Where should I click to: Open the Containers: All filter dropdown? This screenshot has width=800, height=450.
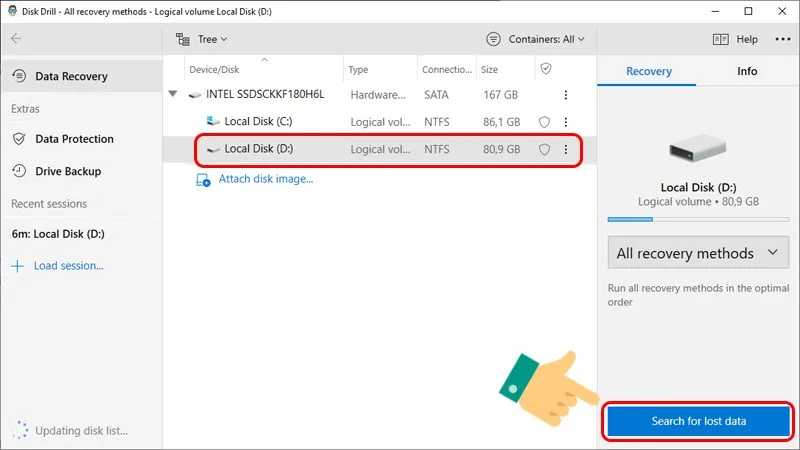(535, 39)
